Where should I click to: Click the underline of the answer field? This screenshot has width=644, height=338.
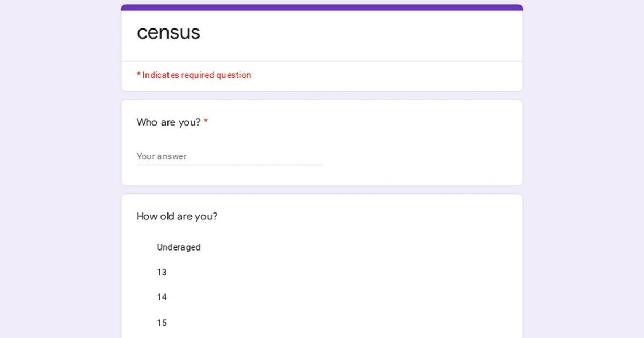(229, 164)
